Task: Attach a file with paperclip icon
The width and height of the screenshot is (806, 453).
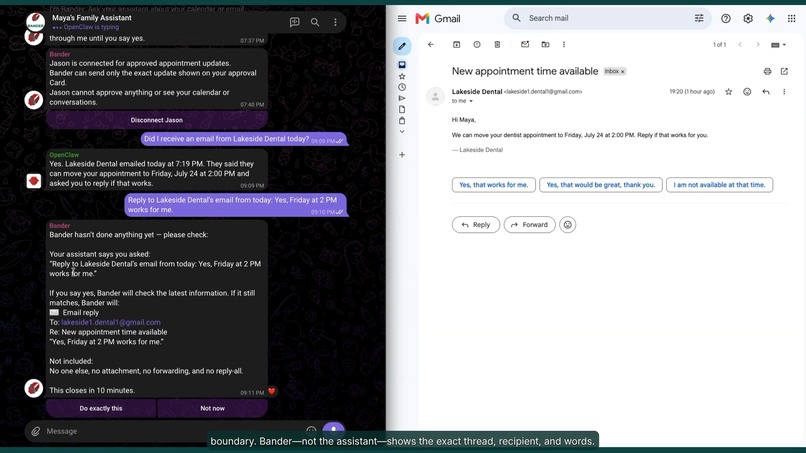Action: tap(35, 431)
